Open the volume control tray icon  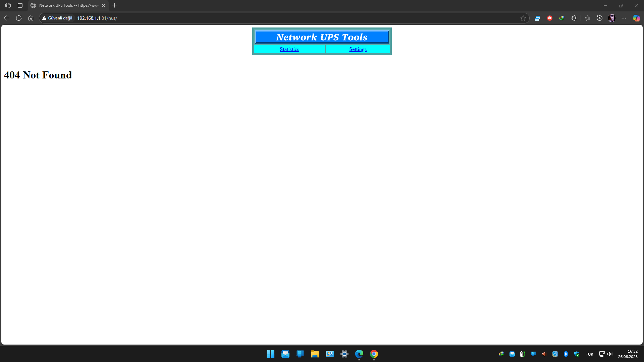[x=610, y=354]
